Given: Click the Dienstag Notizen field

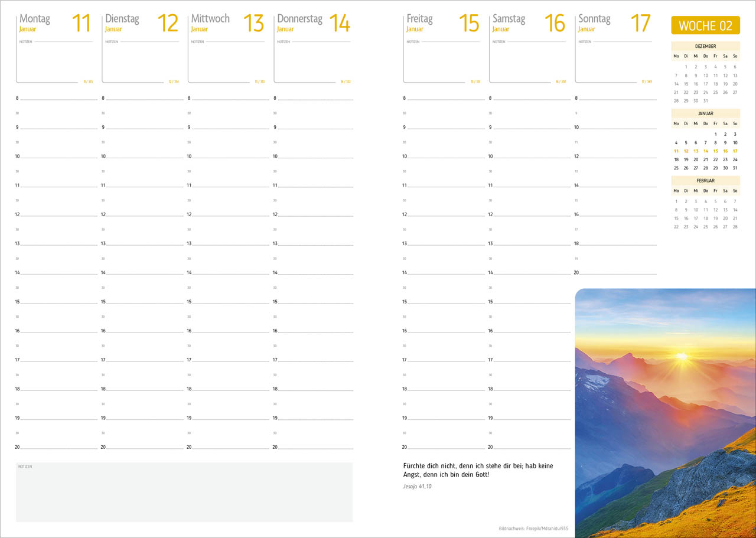Looking at the screenshot, I should 142,61.
